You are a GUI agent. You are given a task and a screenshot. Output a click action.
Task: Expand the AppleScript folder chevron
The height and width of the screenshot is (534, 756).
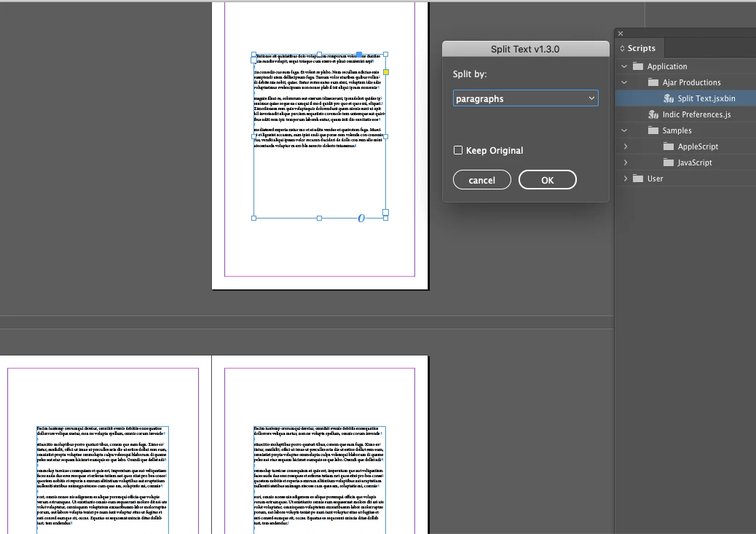[x=626, y=146]
